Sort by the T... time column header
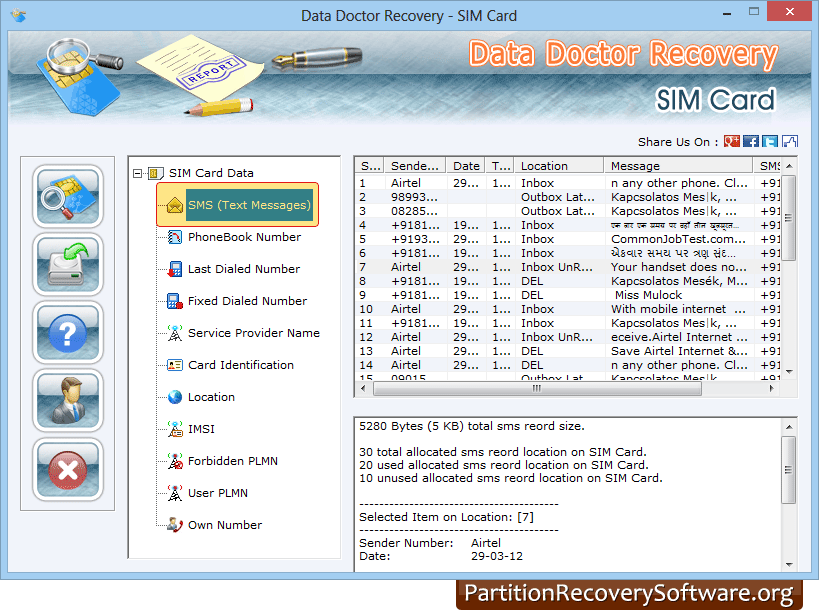Screen dimensions: 819x610 (500, 166)
